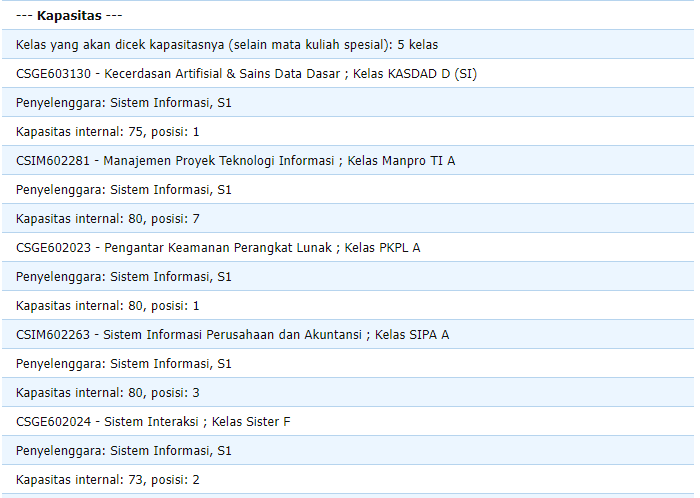The image size is (700, 498).
Task: Click Penyelenggara row below the SIPA A course
Action: [x=348, y=363]
